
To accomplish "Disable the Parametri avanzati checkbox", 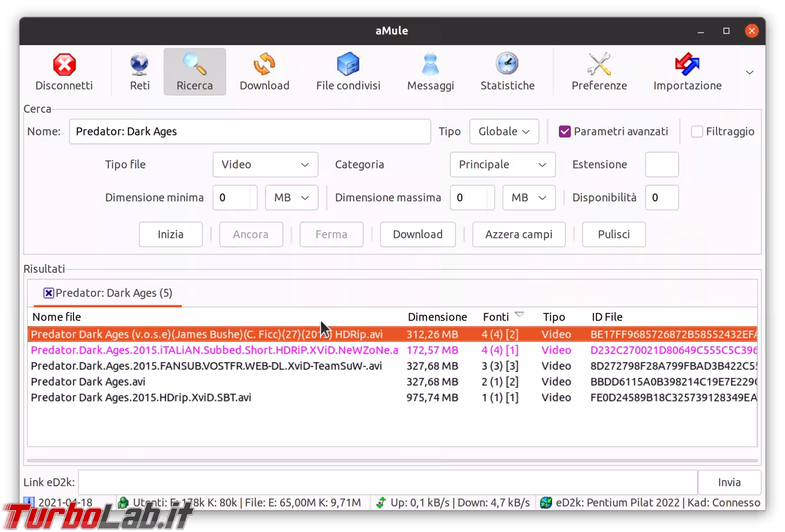I will [565, 132].
